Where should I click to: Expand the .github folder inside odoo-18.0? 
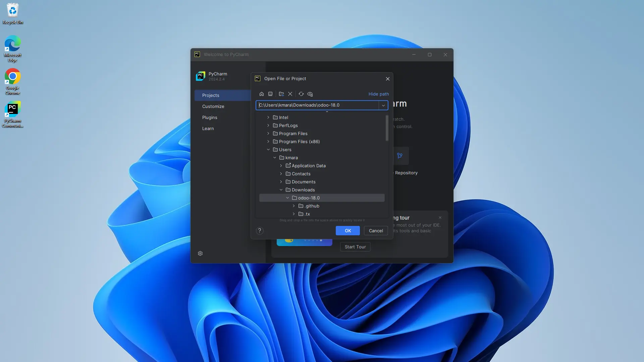click(x=294, y=205)
